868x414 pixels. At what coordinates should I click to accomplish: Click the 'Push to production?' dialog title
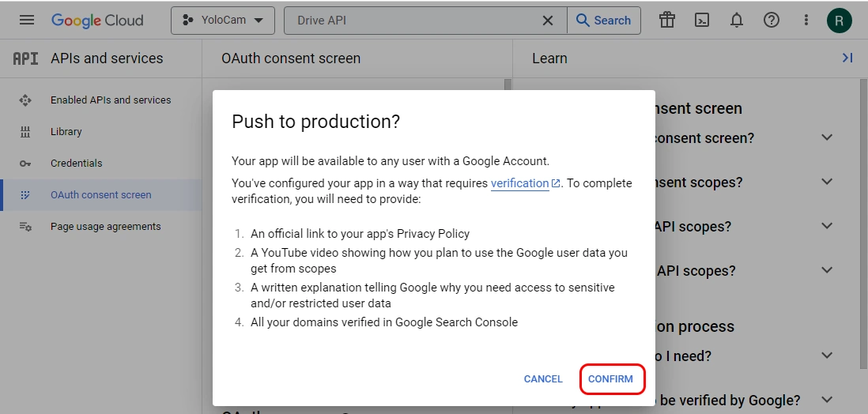(315, 122)
